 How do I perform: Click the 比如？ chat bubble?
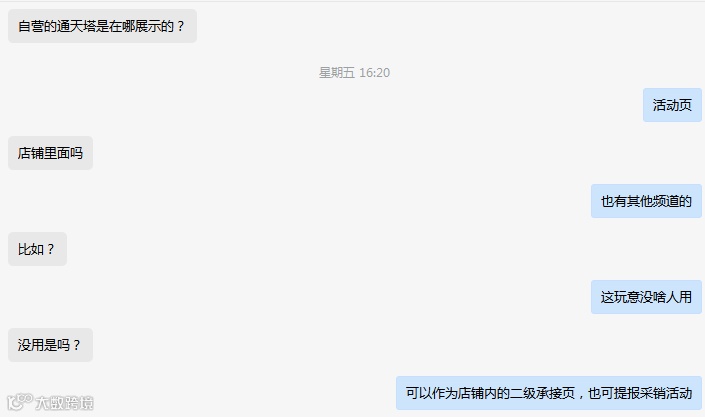click(x=37, y=249)
